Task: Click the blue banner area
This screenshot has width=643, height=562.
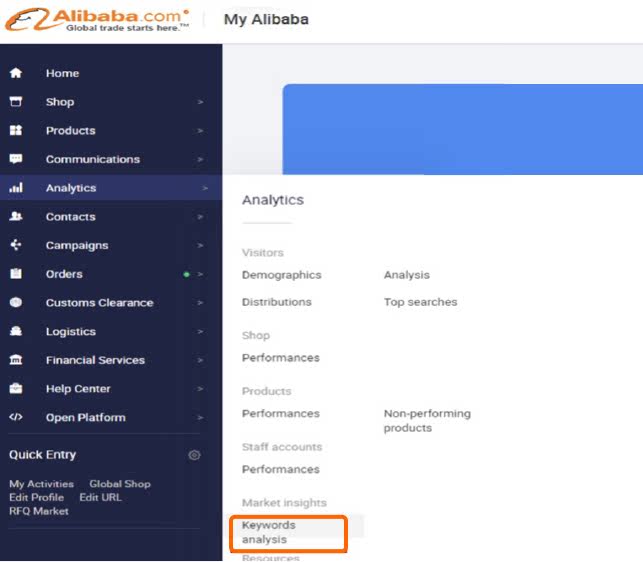Action: 463,129
